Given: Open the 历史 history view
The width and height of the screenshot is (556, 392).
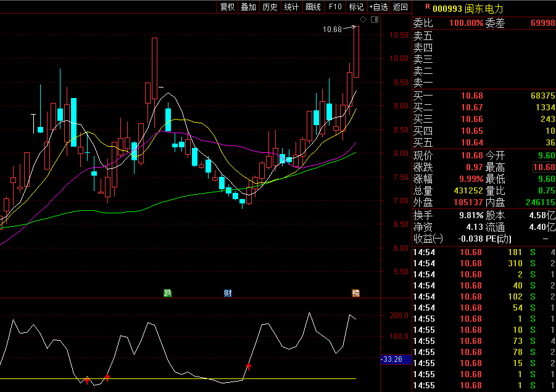Looking at the screenshot, I should click(x=270, y=7).
